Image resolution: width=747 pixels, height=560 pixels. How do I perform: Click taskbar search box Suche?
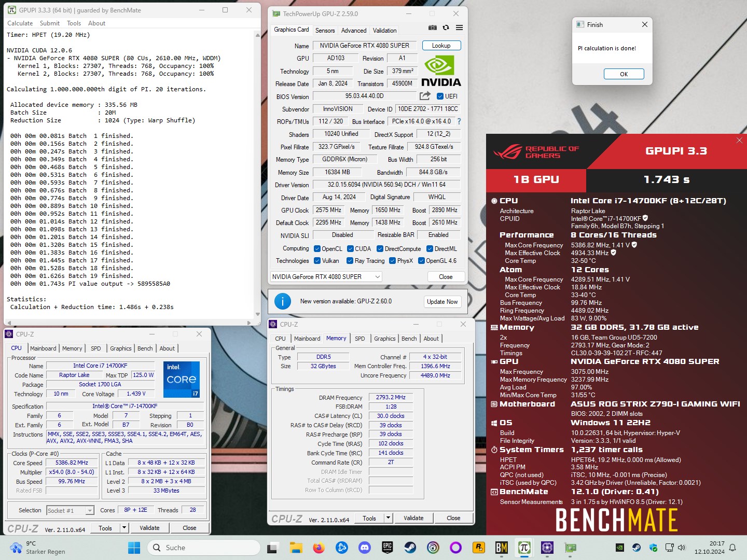coord(204,548)
